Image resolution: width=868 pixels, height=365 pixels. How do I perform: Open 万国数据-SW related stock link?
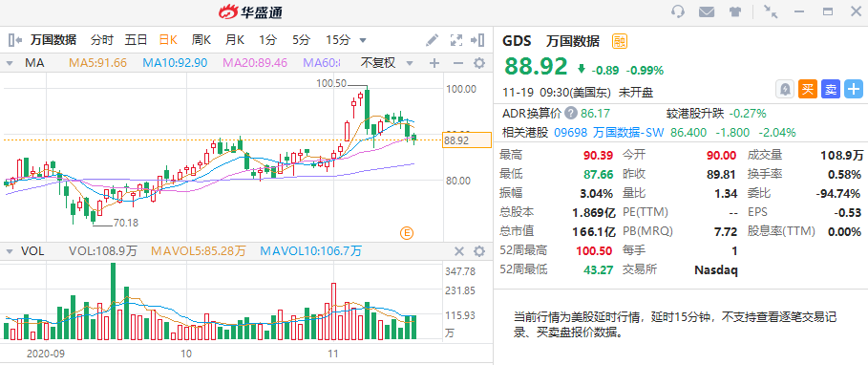point(627,133)
